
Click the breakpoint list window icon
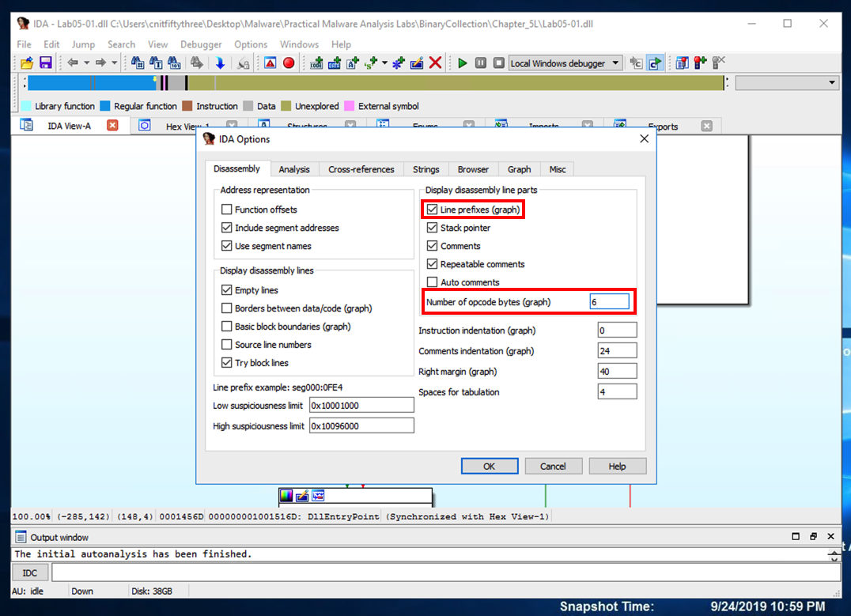coord(683,63)
